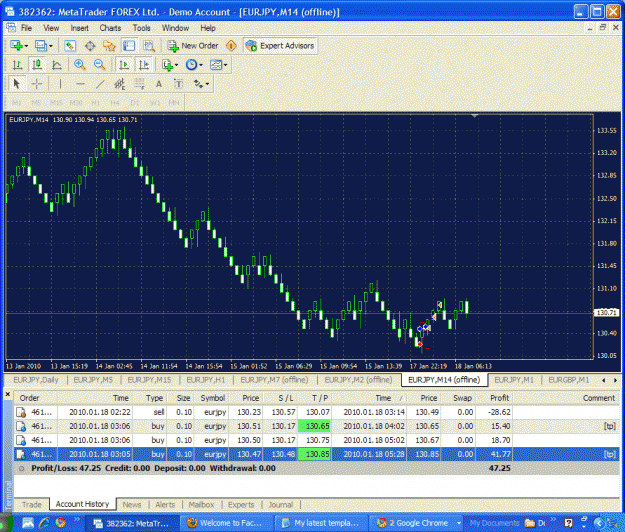The width and height of the screenshot is (625, 532).
Task: Open the My latest template taskbar window
Action: point(320,522)
